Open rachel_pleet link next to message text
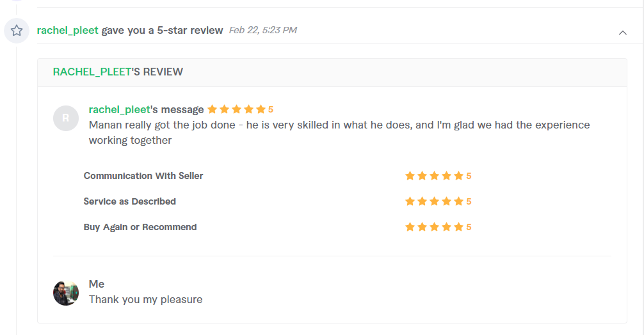This screenshot has width=644, height=335. pyautogui.click(x=120, y=109)
